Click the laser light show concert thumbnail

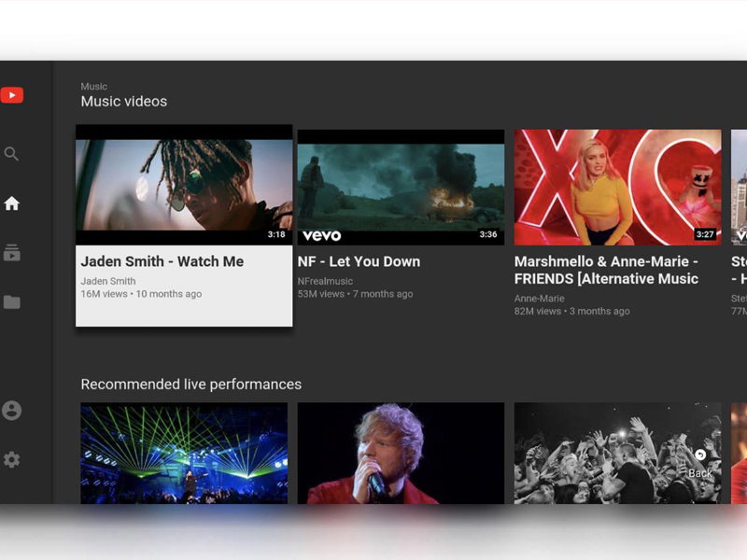tap(183, 455)
